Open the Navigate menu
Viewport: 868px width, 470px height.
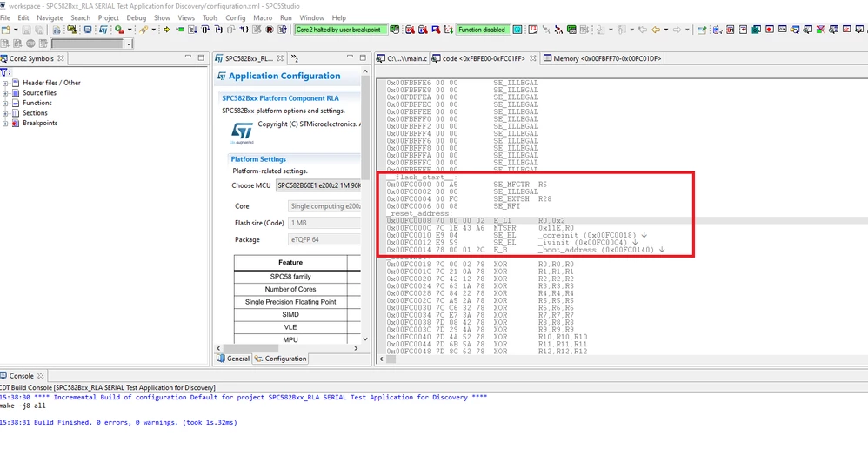click(50, 17)
